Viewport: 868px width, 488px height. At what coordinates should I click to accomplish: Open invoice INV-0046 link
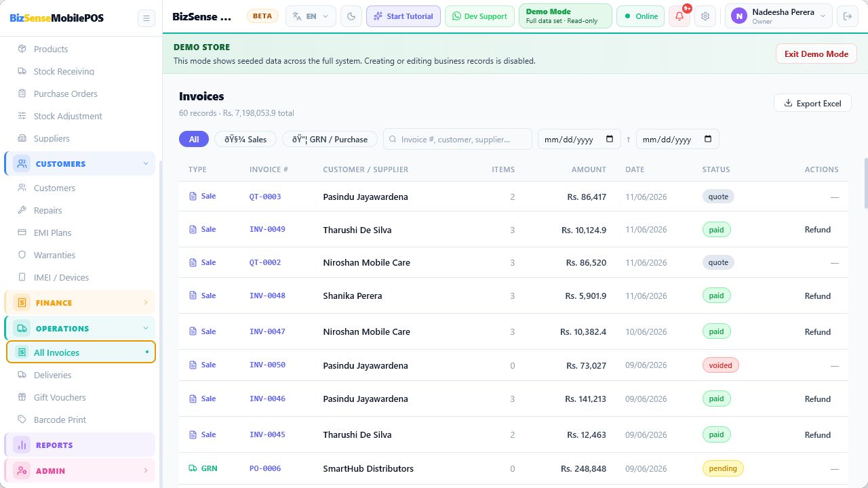coord(267,399)
